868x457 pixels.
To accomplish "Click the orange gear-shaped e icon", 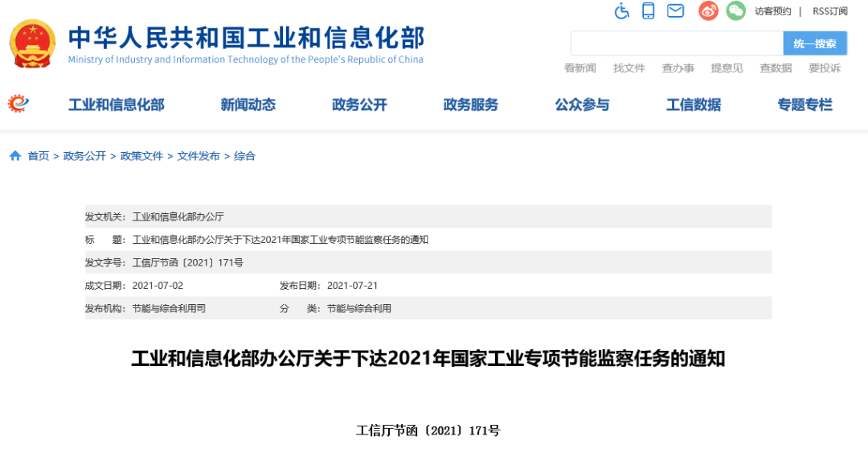I will (18, 103).
